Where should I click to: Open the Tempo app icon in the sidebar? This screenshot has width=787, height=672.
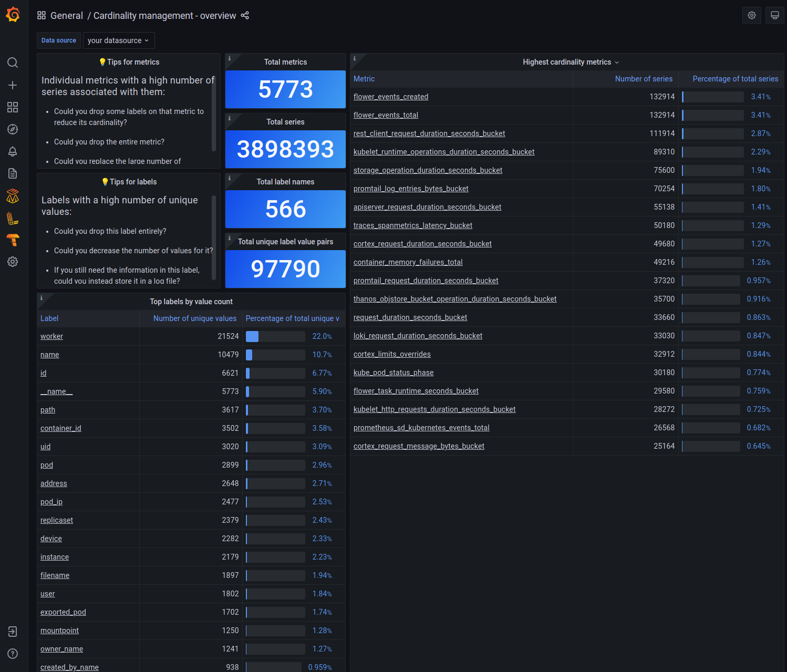click(13, 240)
